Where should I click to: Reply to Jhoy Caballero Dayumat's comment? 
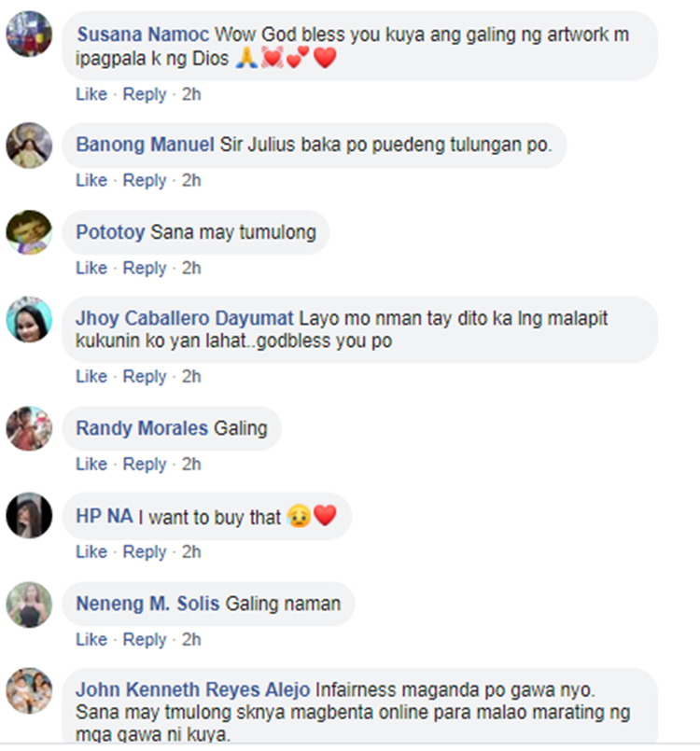click(145, 377)
